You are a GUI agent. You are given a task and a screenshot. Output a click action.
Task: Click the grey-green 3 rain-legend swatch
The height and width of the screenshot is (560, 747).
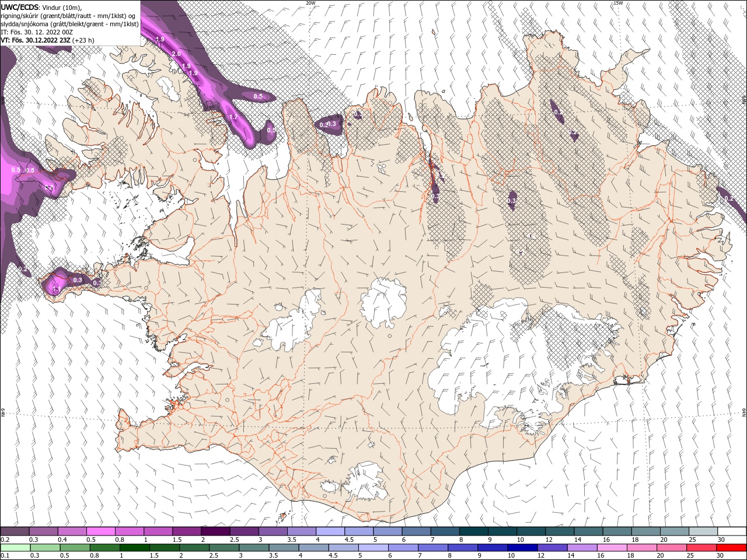(254, 547)
